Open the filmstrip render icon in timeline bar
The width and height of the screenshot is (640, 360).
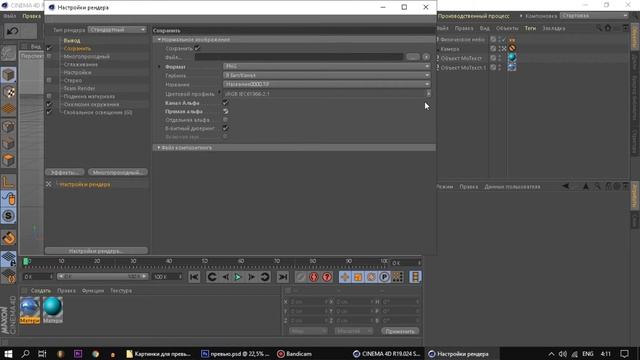(x=415, y=277)
